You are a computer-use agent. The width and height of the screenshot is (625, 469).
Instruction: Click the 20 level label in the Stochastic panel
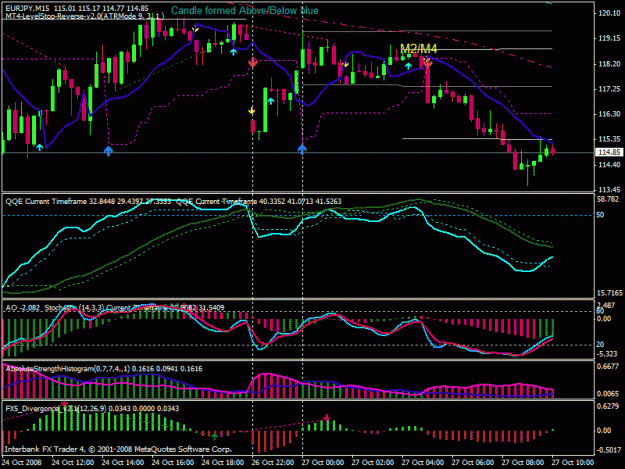point(600,344)
